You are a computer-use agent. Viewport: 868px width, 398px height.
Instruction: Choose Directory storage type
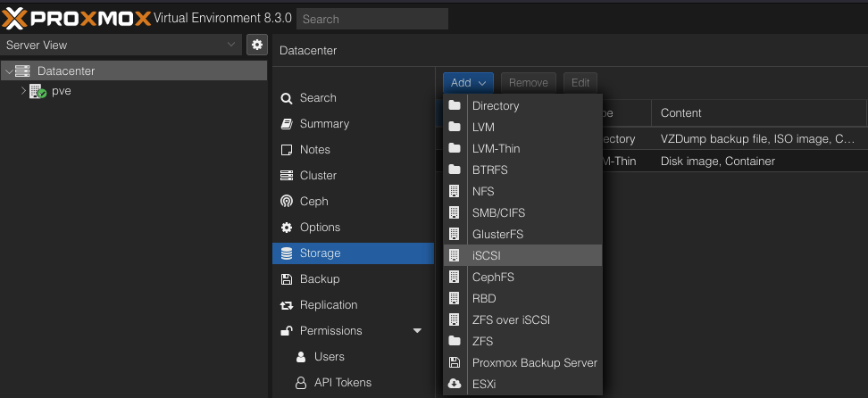[522, 105]
